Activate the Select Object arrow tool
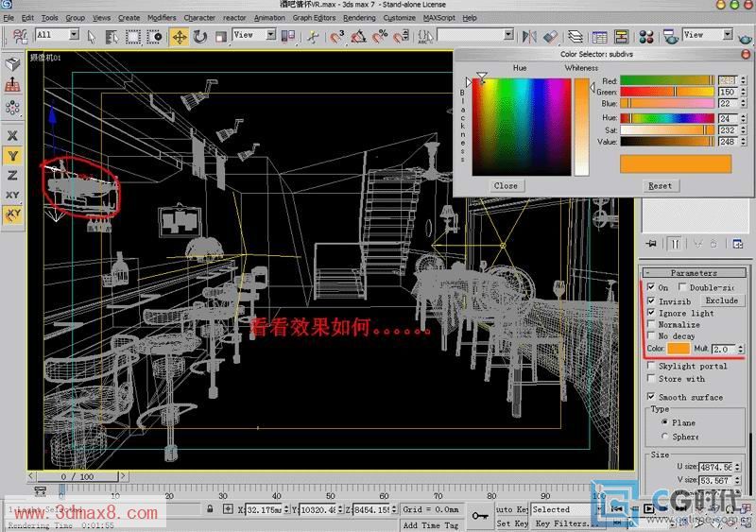 (x=92, y=37)
